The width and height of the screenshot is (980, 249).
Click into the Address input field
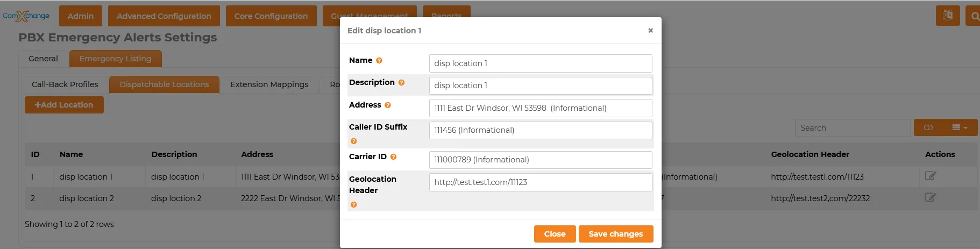[541, 108]
